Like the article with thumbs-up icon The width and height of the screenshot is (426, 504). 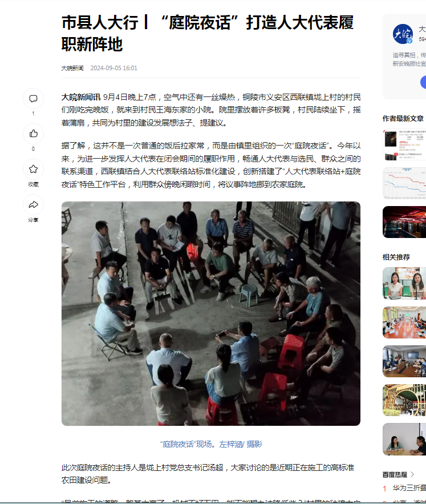click(33, 134)
